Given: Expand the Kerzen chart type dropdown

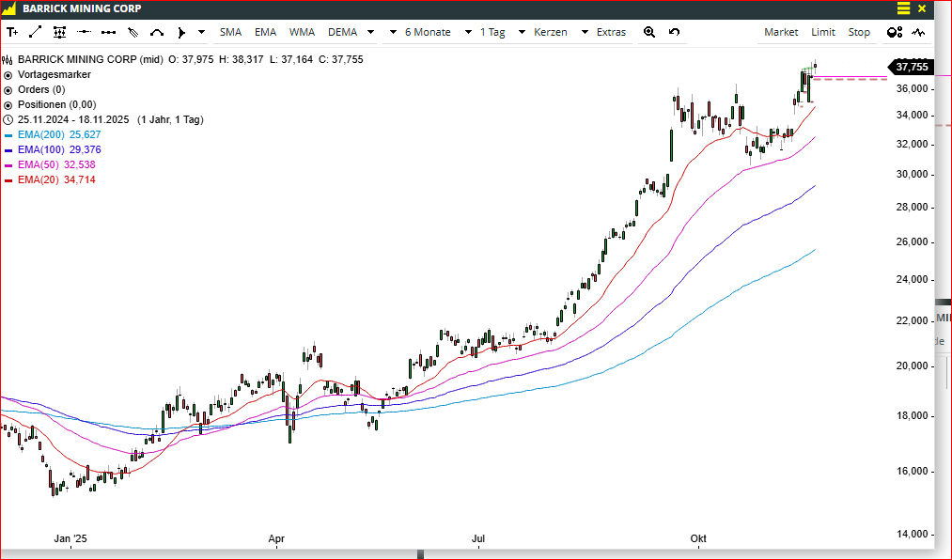Looking at the screenshot, I should pyautogui.click(x=560, y=32).
